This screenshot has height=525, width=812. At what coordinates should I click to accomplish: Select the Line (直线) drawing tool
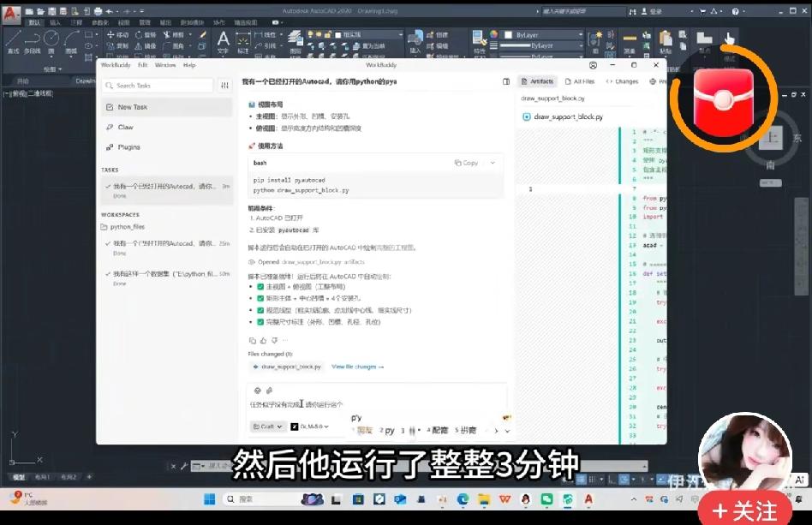(14, 43)
